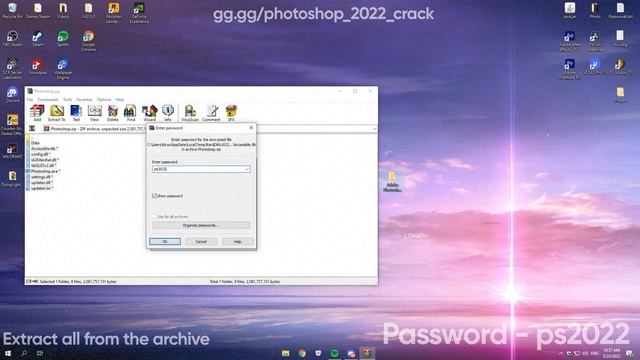Open Discord desktop shortcut

point(12,95)
